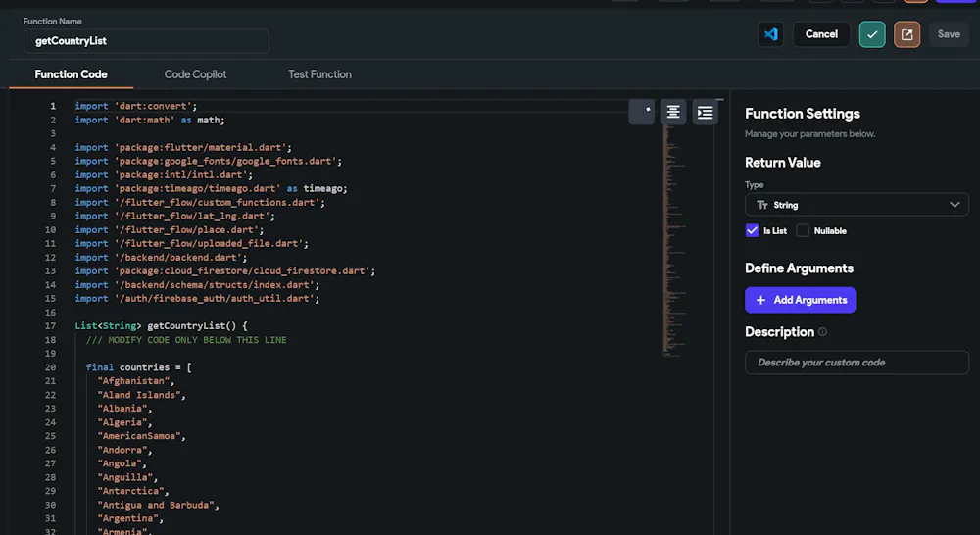Click the custom_functions.dart import line

tap(200, 203)
